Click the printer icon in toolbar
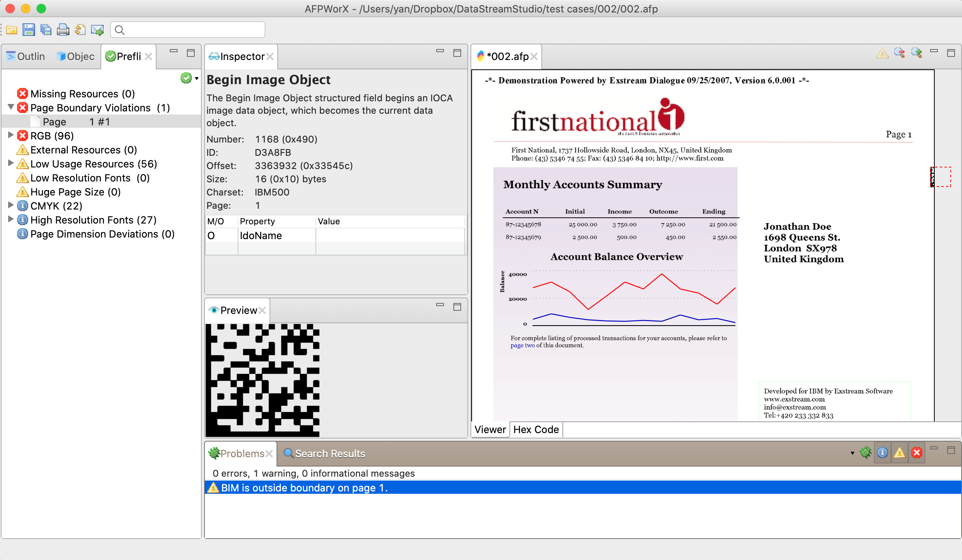The width and height of the screenshot is (962, 560). (63, 30)
